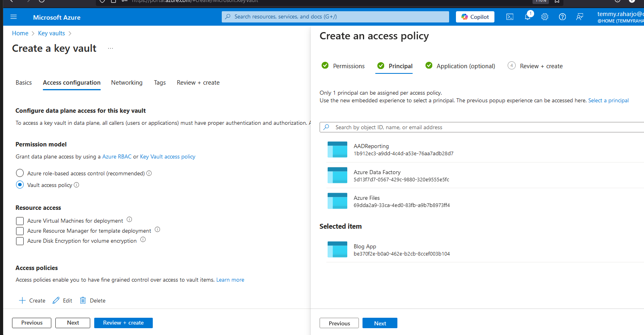Click info icon for Azure Resource Manager deployment

point(158,229)
